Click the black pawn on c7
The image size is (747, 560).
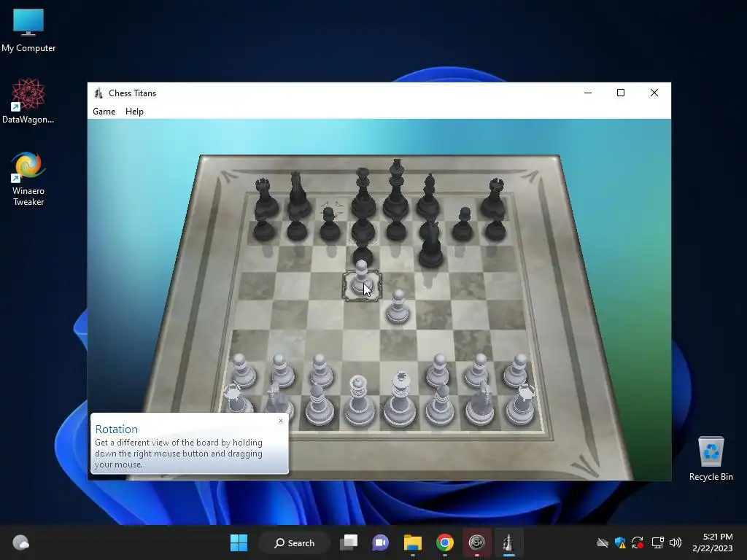pos(330,224)
